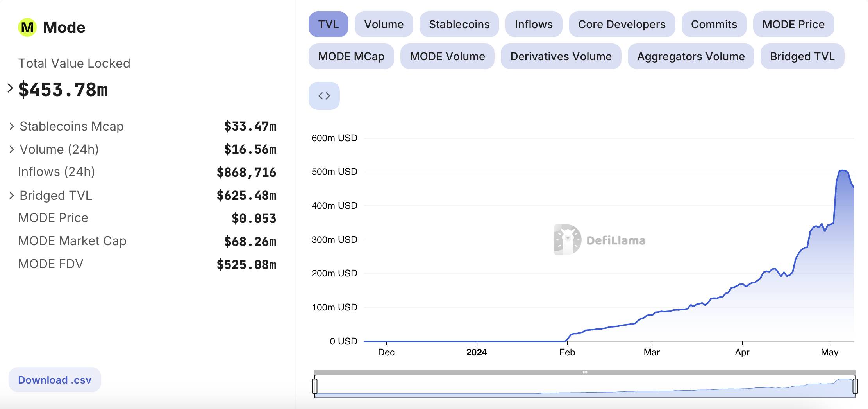Click the Inflows (24h) label
Image resolution: width=868 pixels, height=409 pixels.
[57, 172]
